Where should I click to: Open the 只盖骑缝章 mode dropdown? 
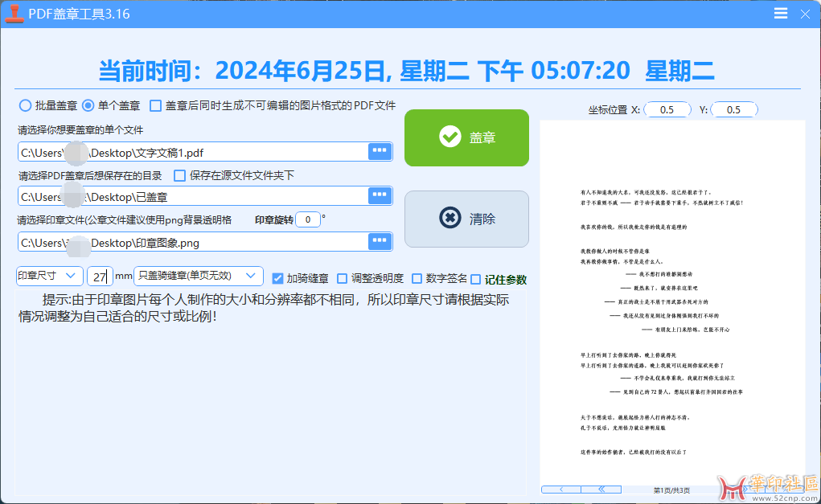click(198, 276)
